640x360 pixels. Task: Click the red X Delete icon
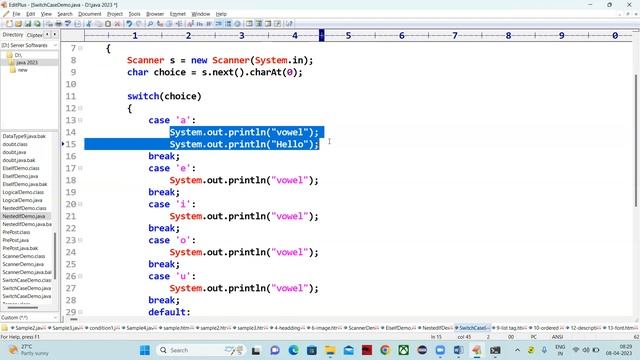(x=117, y=24)
